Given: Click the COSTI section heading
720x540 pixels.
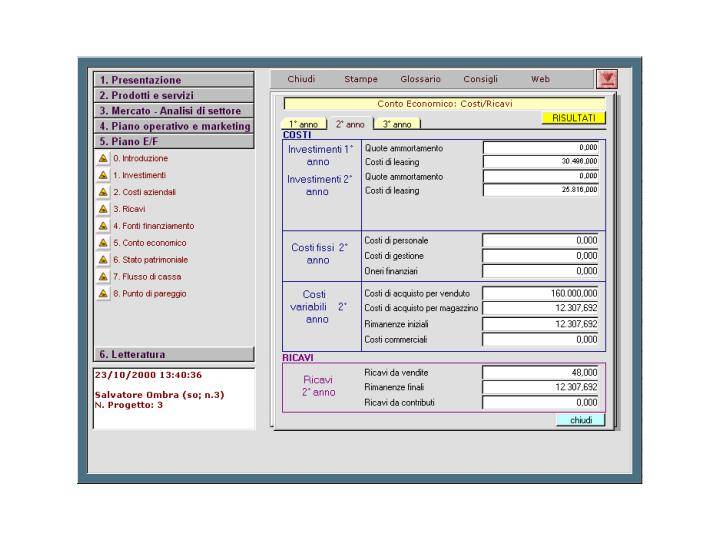Looking at the screenshot, I should click(297, 135).
